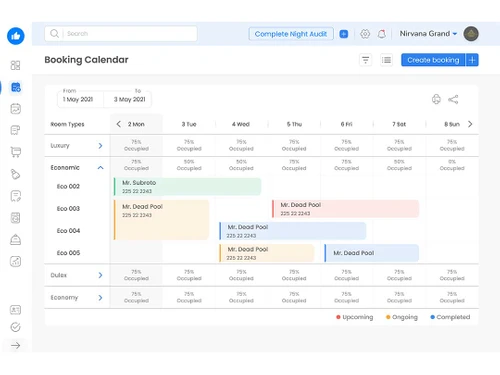Open orange Mr. Dead Pool booking in Eco 005
The image size is (500, 375).
point(267,253)
